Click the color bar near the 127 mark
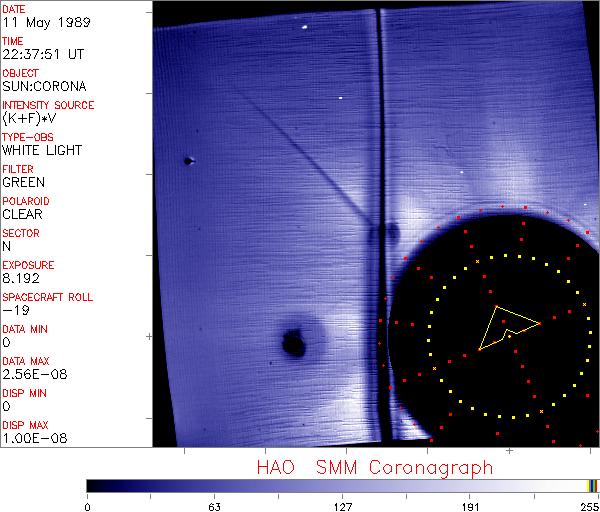The width and height of the screenshot is (600, 512). click(343, 485)
